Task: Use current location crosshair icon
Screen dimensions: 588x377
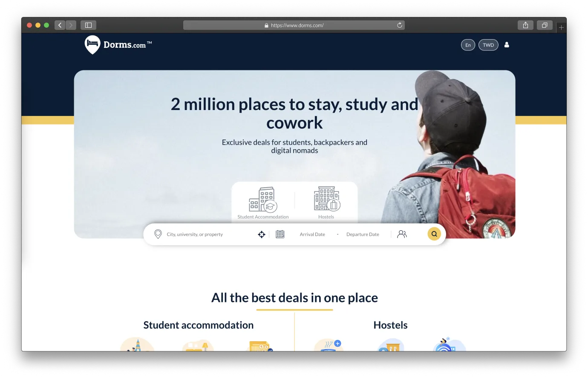Action: tap(262, 234)
